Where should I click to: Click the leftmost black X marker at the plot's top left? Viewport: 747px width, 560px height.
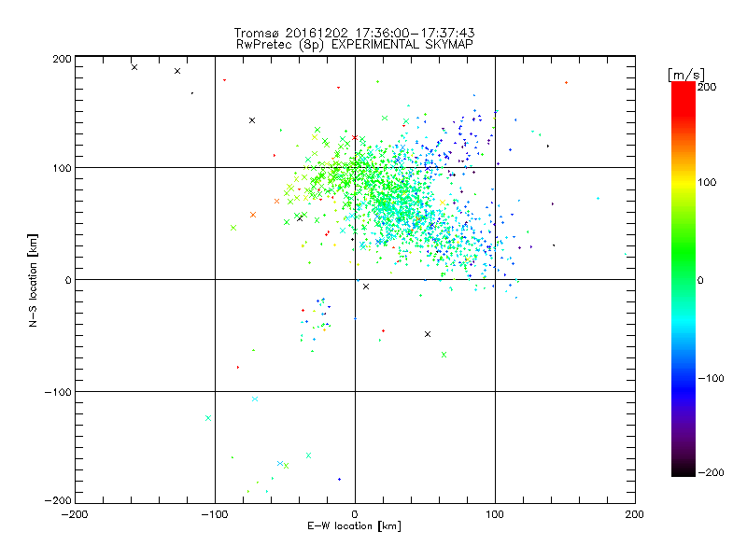(x=134, y=67)
